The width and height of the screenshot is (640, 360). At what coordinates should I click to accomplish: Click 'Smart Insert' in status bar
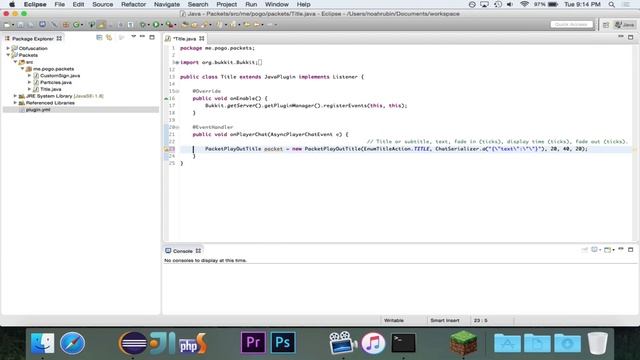(444, 320)
